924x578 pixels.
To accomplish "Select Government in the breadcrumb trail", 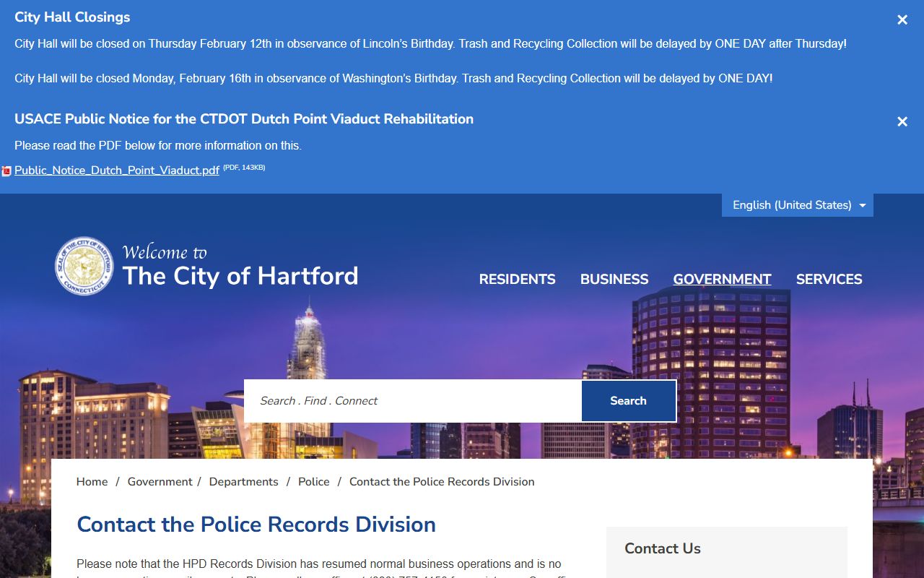I will (x=160, y=482).
